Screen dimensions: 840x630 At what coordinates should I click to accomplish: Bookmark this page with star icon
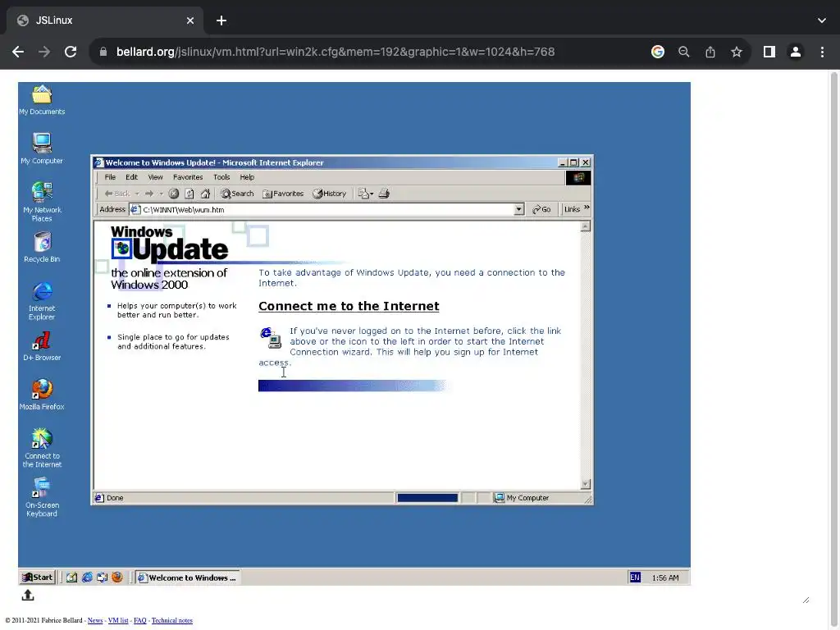pyautogui.click(x=737, y=52)
